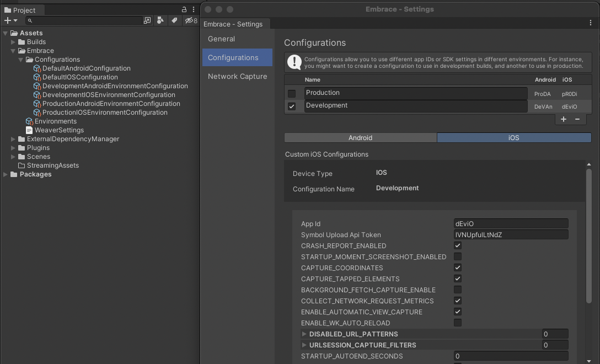Screen dimensions: 600x364
Task: Click the App Id input field
Action: coord(511,223)
